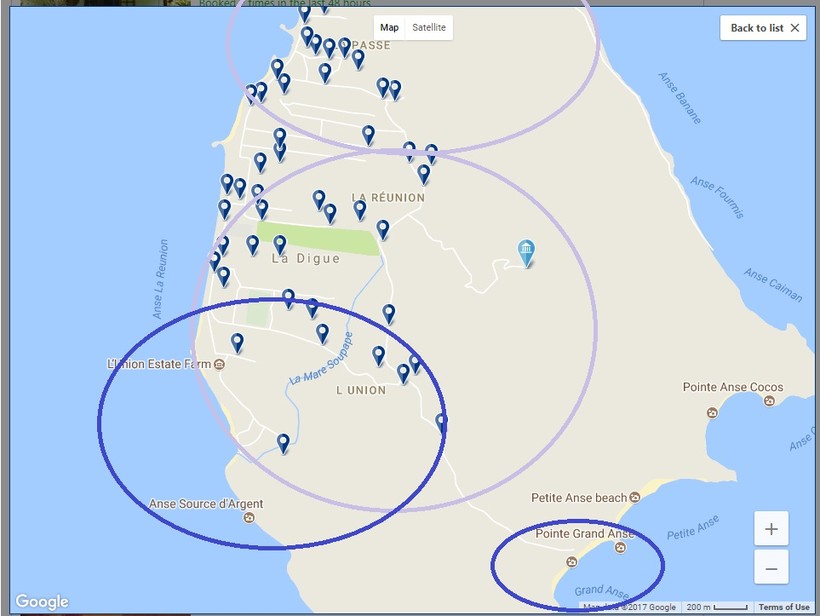Click the hotel pin just above L'Union Estate Farm
820x616 pixels.
point(237,342)
